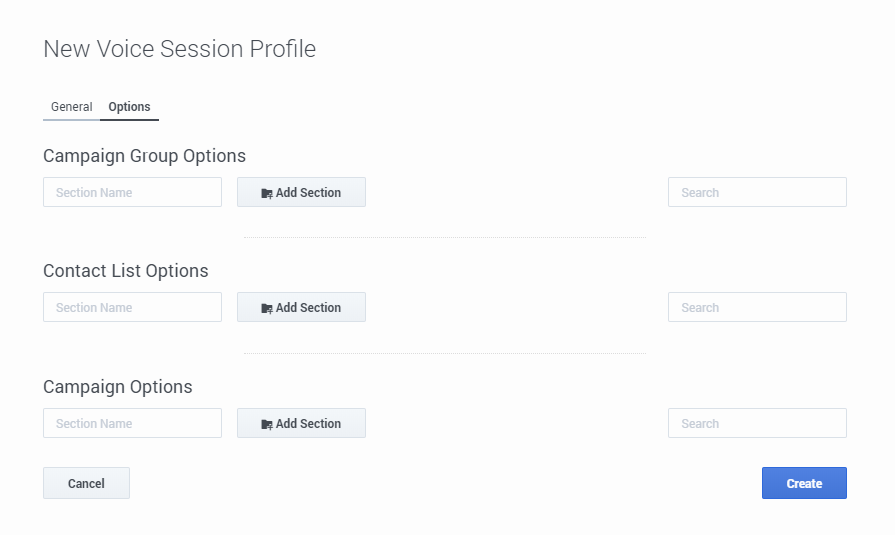
Task: Focus the Campaign Group Section Name field
Action: pyautogui.click(x=132, y=192)
